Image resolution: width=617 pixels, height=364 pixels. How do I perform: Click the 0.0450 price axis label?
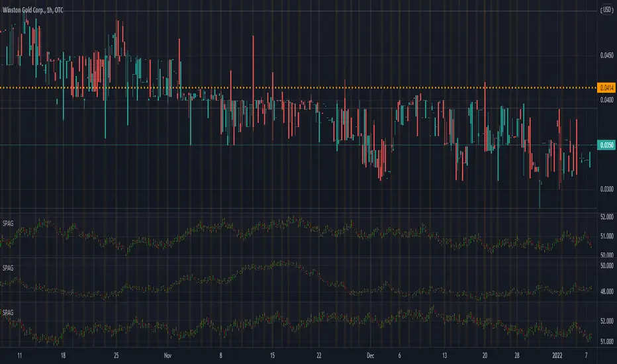coord(605,56)
